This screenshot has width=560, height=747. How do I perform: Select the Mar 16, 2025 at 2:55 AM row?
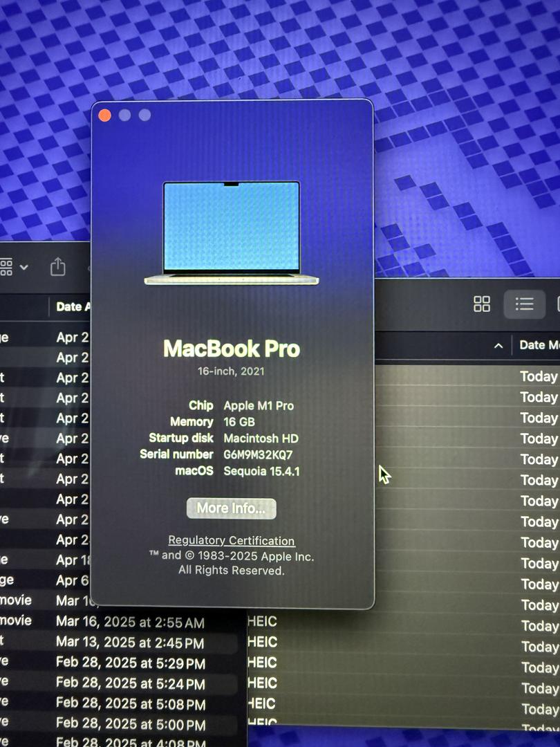pyautogui.click(x=119, y=622)
